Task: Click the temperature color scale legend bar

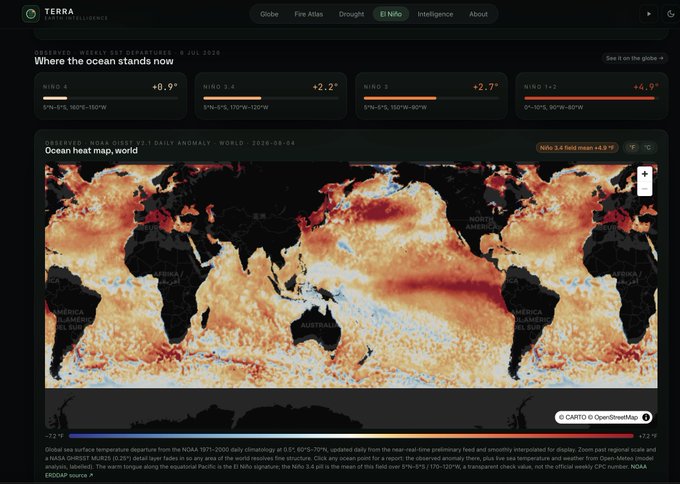Action: click(351, 436)
